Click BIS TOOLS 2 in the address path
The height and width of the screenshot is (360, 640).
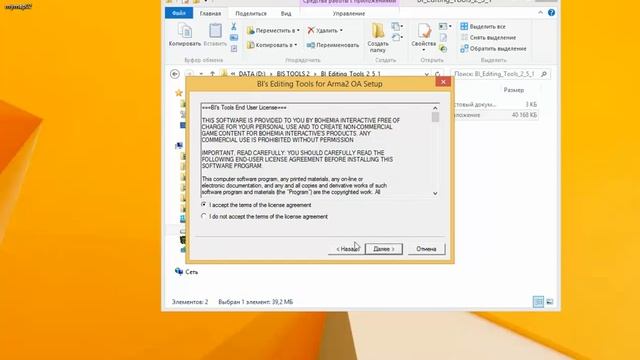pos(293,74)
